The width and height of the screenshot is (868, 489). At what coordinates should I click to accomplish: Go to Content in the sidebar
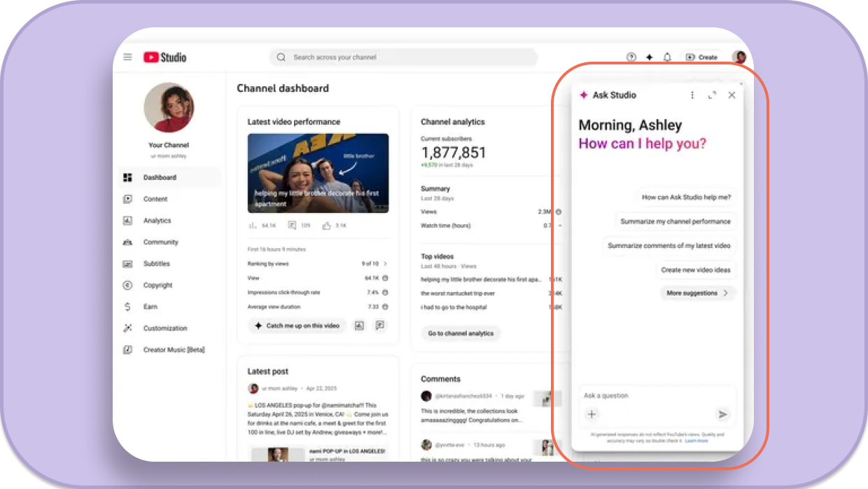[155, 199]
